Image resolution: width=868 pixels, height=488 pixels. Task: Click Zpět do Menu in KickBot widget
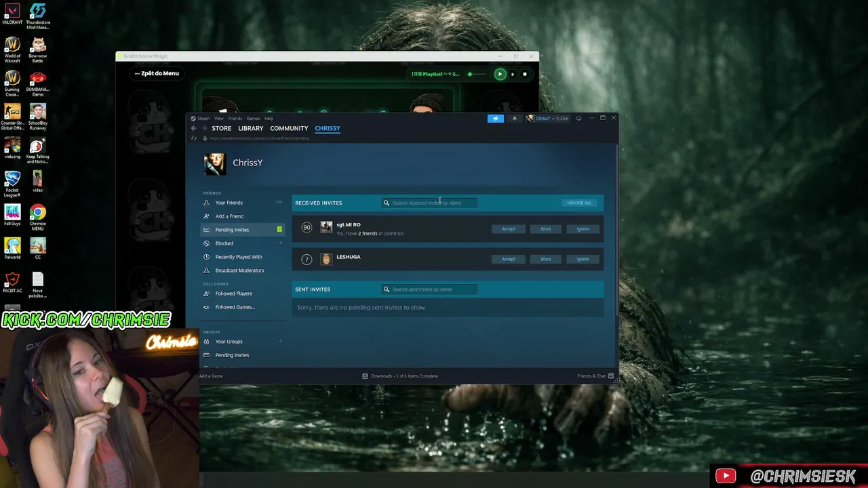click(157, 73)
